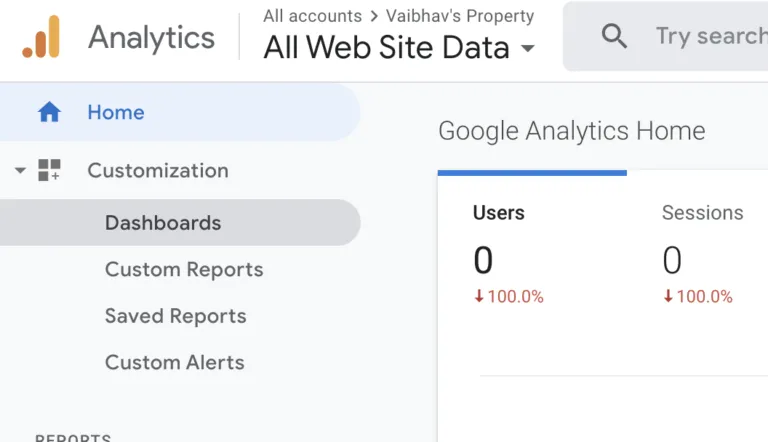
Task: Open Custom Alerts
Action: click(174, 363)
